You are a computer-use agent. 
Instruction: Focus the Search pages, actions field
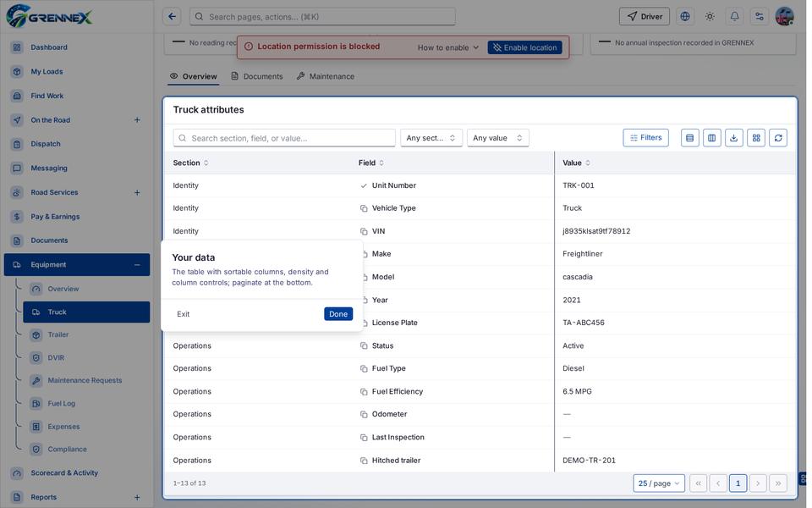[x=322, y=17]
